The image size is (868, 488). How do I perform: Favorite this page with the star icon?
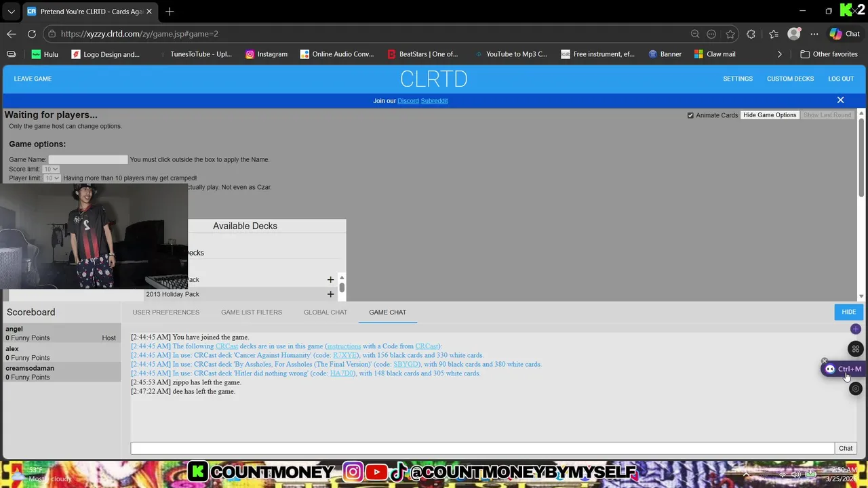coord(730,34)
